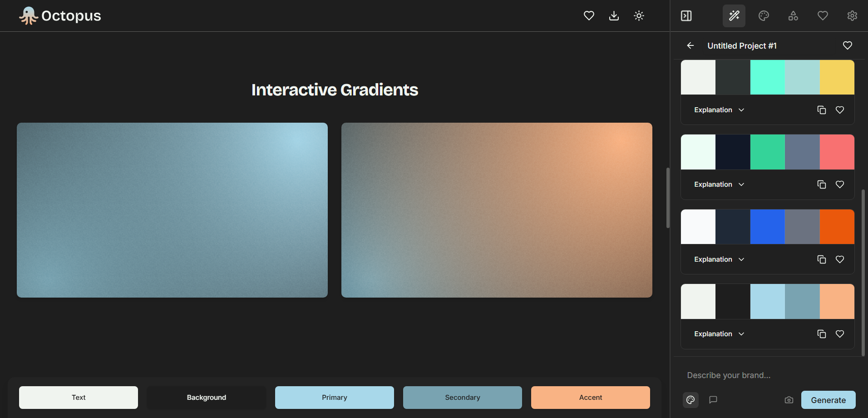The height and width of the screenshot is (418, 868).
Task: Click the Interactive Gradients heading
Action: pyautogui.click(x=335, y=90)
